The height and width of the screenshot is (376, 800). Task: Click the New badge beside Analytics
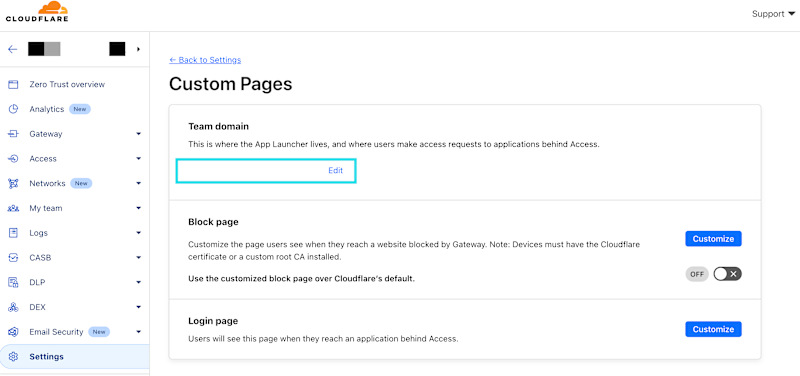pyautogui.click(x=80, y=109)
